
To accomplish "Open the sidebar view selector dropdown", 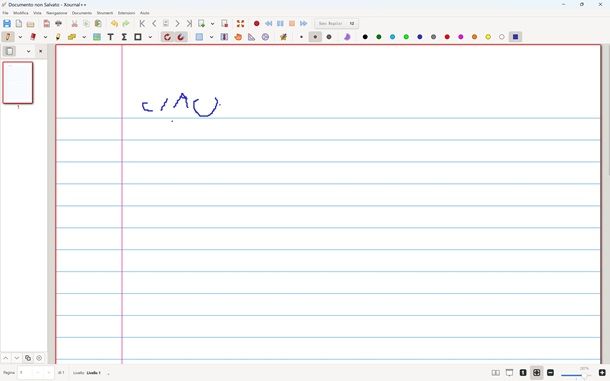I will (x=28, y=51).
